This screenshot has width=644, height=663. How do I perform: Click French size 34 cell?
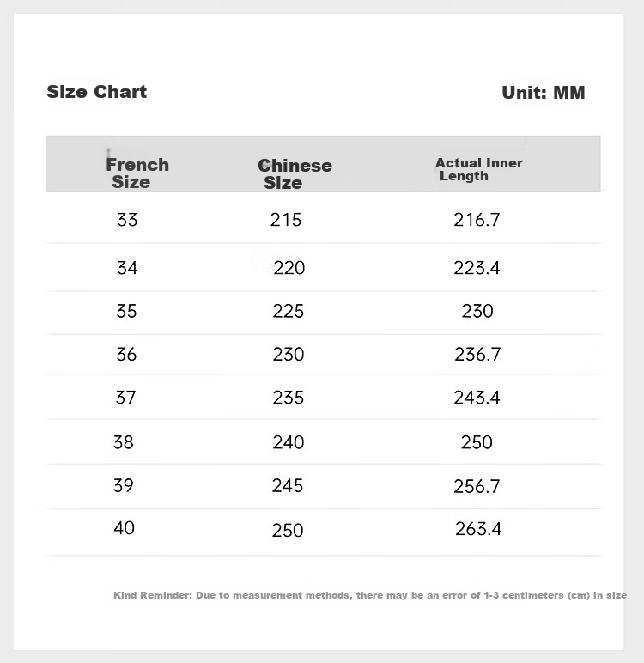[127, 268]
